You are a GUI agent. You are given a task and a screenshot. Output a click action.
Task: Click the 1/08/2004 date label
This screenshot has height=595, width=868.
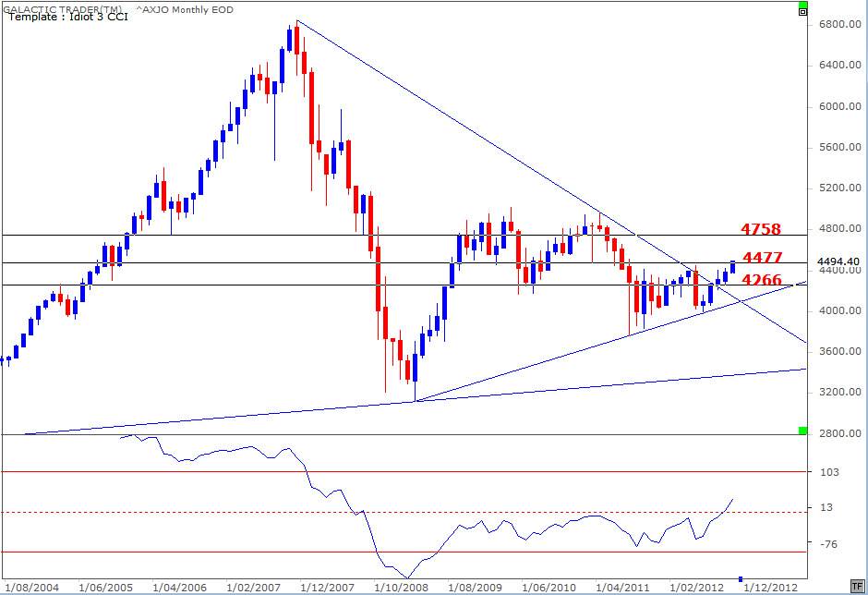click(x=31, y=588)
